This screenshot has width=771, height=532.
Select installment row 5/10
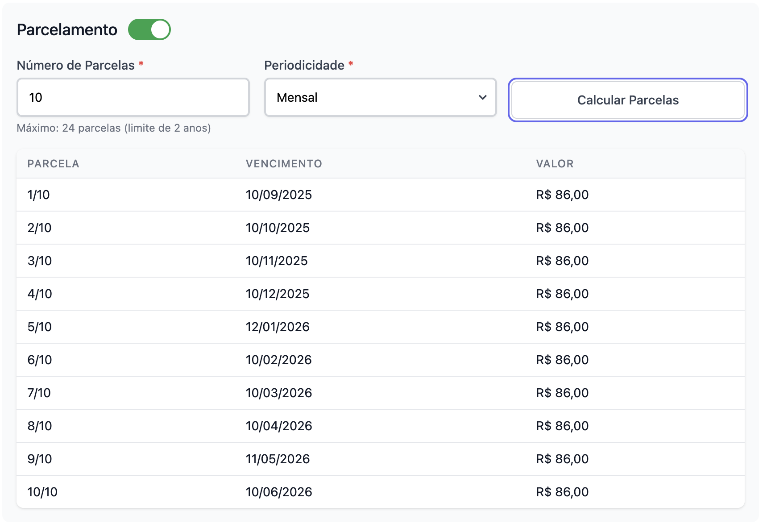point(40,327)
